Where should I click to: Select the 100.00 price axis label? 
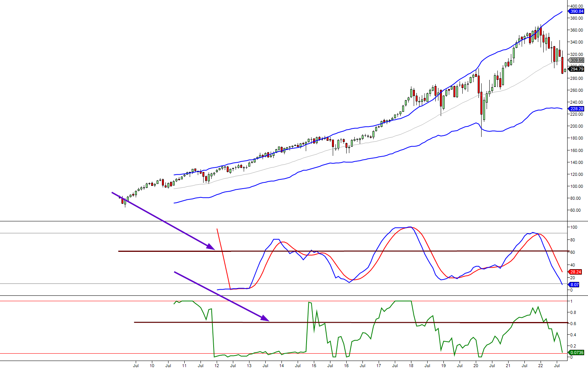576,186
